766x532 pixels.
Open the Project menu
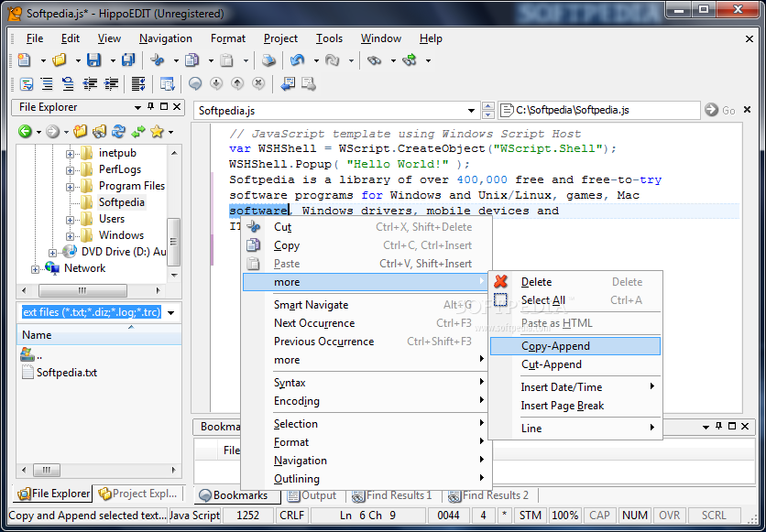280,38
